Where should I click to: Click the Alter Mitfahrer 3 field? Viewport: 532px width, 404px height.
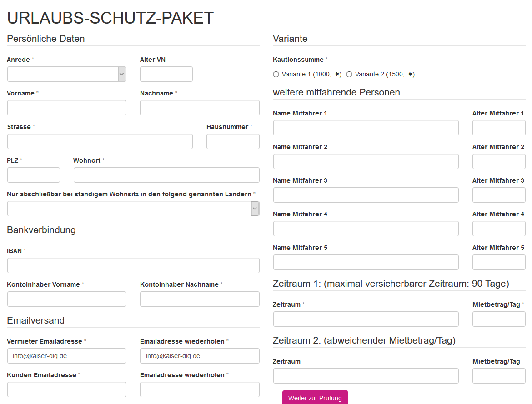[499, 195]
